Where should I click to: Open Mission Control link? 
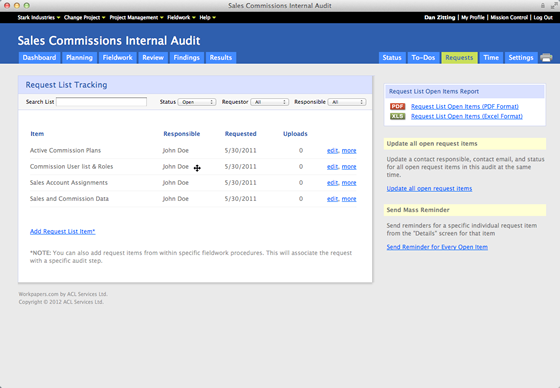(x=509, y=18)
